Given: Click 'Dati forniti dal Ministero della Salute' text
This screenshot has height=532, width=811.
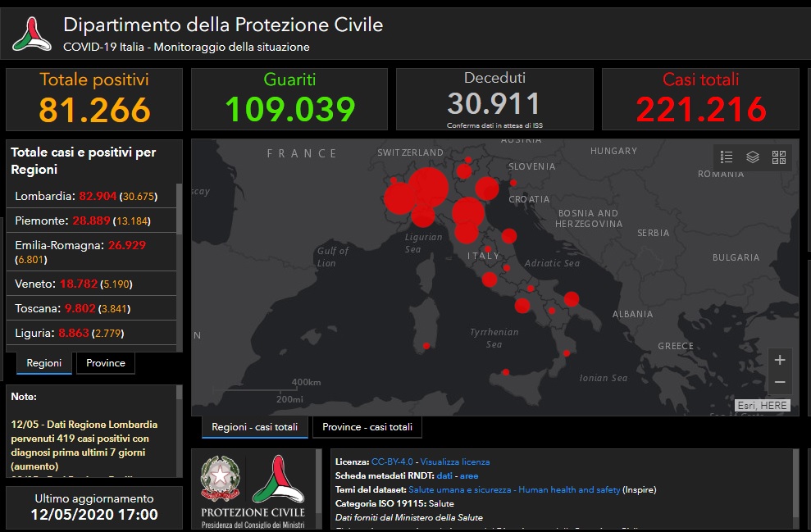Looking at the screenshot, I should (x=408, y=517).
